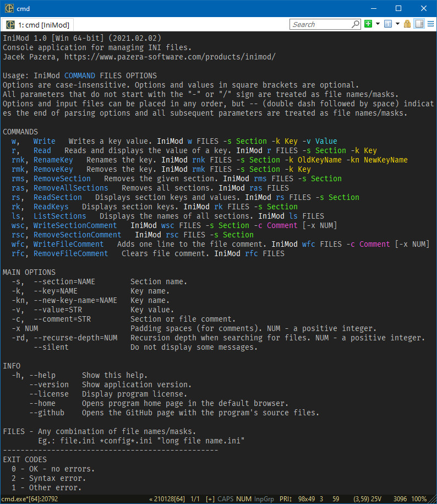Screen dimensions: 437x504
Task: Click the '[+]' status bar button
Action: (x=210, y=499)
